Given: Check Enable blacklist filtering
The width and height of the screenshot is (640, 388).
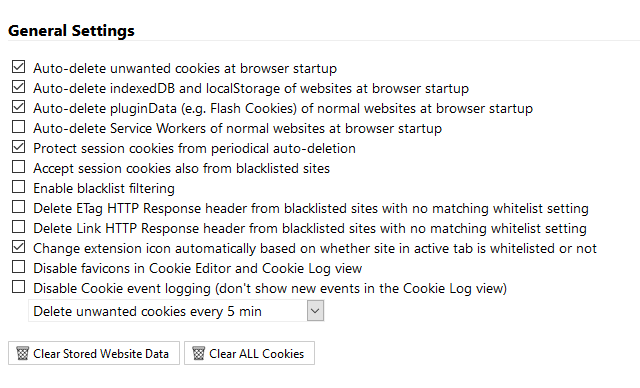Looking at the screenshot, I should tap(18, 186).
